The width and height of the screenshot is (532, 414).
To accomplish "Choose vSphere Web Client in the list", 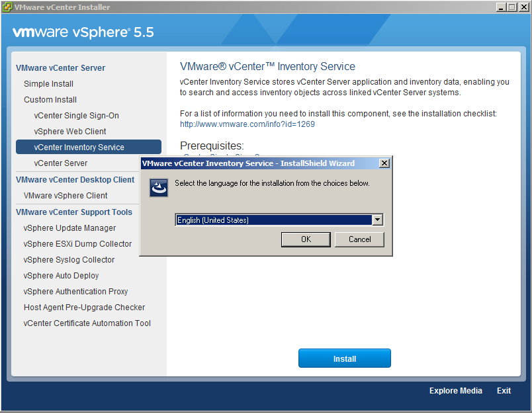I will click(x=70, y=132).
